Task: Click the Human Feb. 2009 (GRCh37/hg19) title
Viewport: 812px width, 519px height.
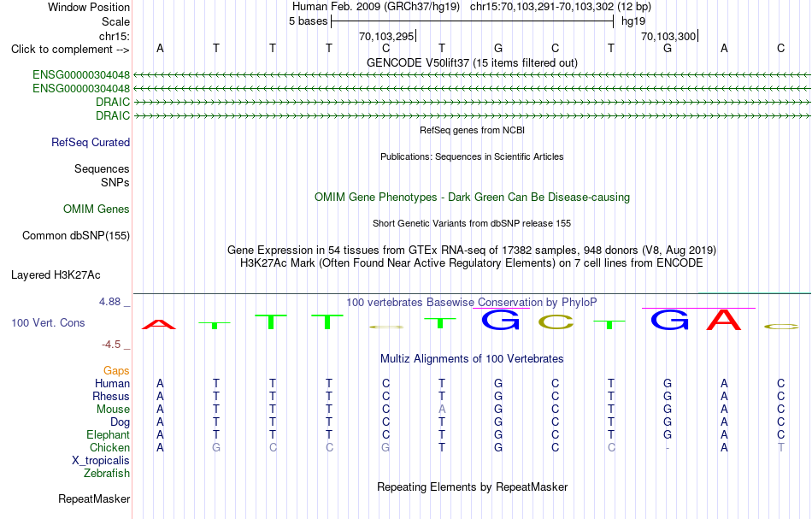Action: (x=376, y=7)
